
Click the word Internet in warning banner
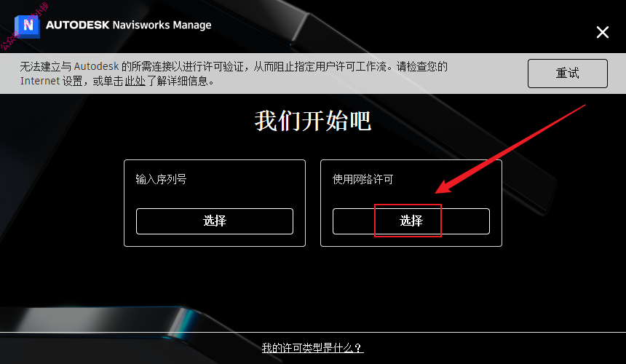[40, 81]
